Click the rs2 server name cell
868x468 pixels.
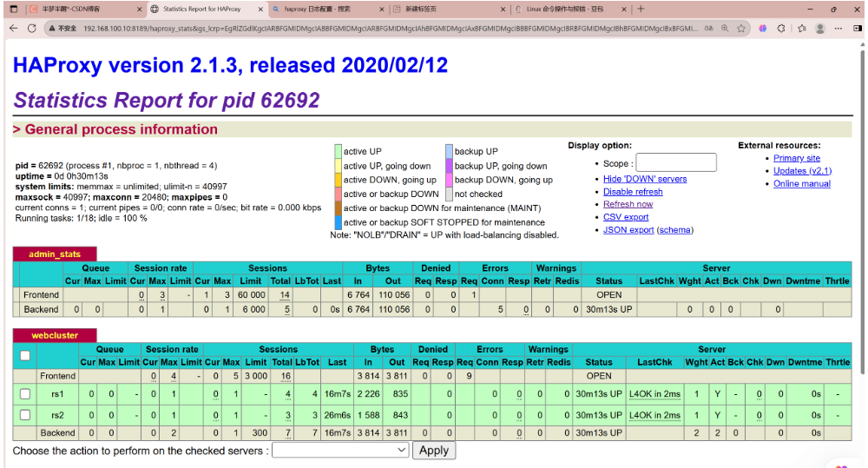pyautogui.click(x=57, y=415)
